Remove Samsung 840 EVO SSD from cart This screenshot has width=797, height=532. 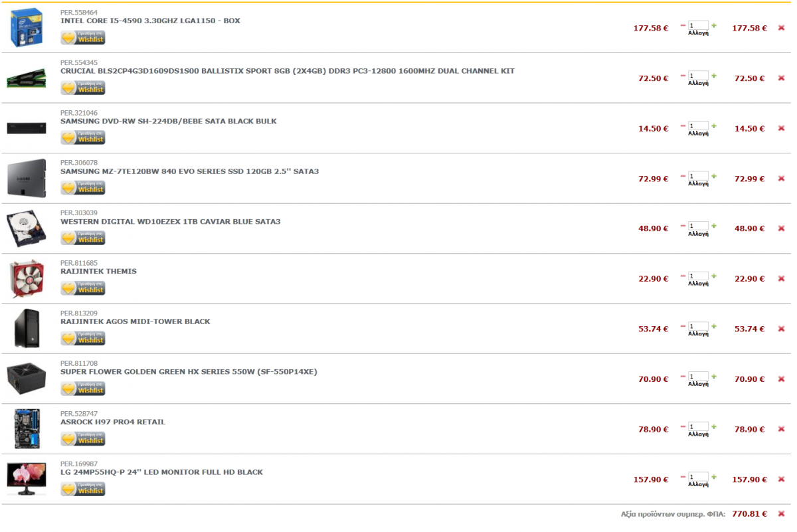point(781,179)
